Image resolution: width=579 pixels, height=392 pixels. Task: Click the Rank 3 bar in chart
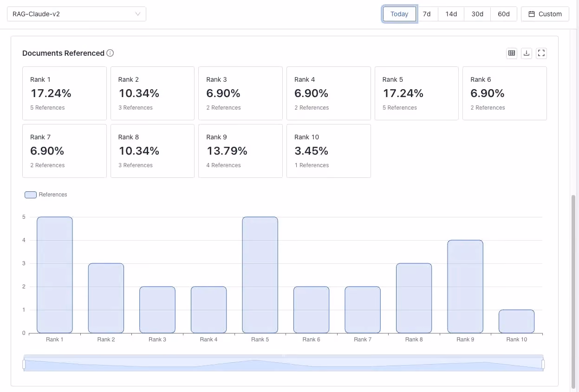(157, 310)
